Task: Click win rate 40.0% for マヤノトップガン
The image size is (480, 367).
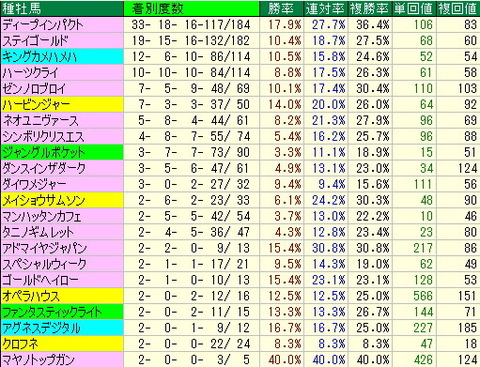Action: [x=285, y=360]
